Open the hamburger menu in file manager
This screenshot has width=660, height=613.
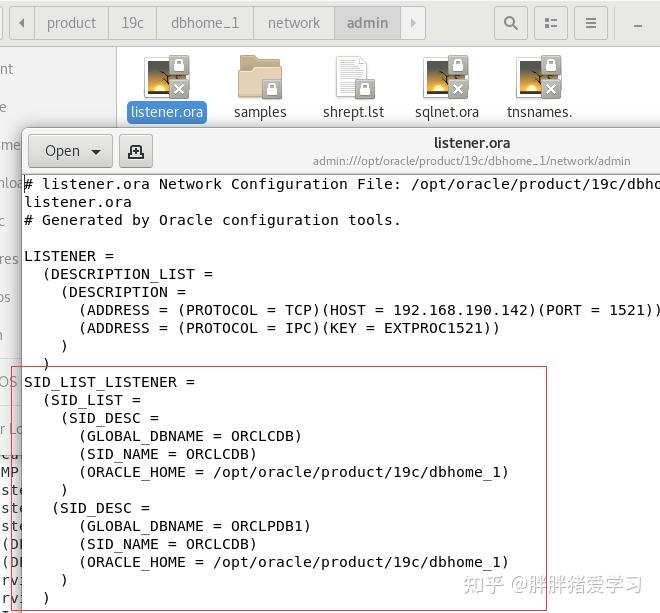(591, 23)
